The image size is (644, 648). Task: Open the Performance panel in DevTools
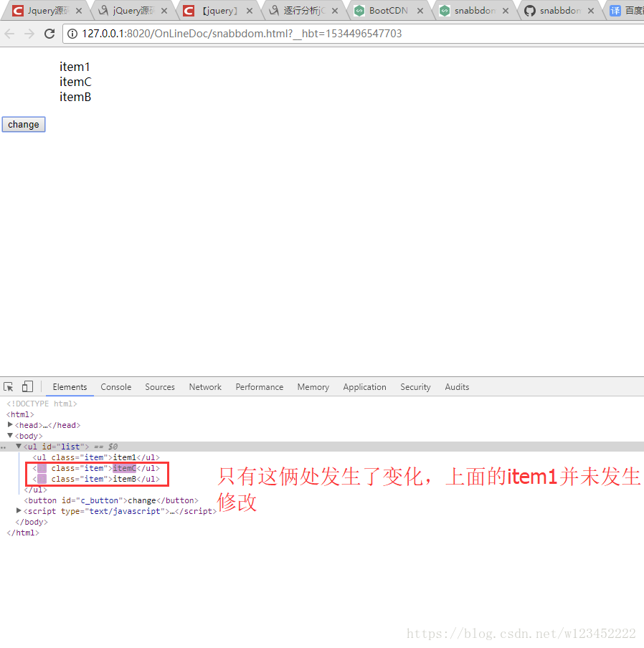[259, 386]
